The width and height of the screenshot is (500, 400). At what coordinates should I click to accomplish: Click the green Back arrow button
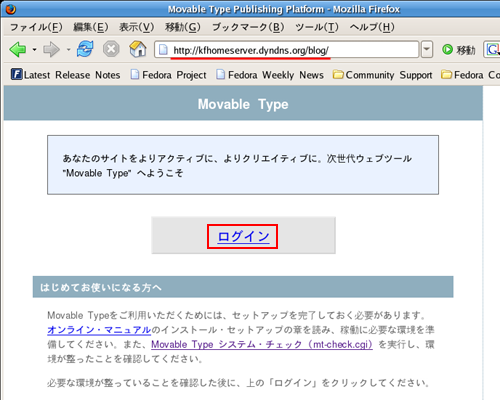pos(18,50)
